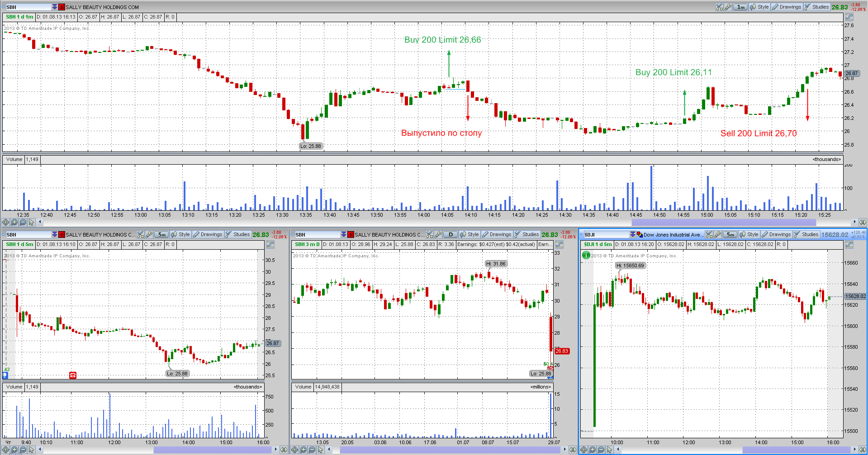Click the green info icon on the $DJI chart
868x455 pixels.
586,255
